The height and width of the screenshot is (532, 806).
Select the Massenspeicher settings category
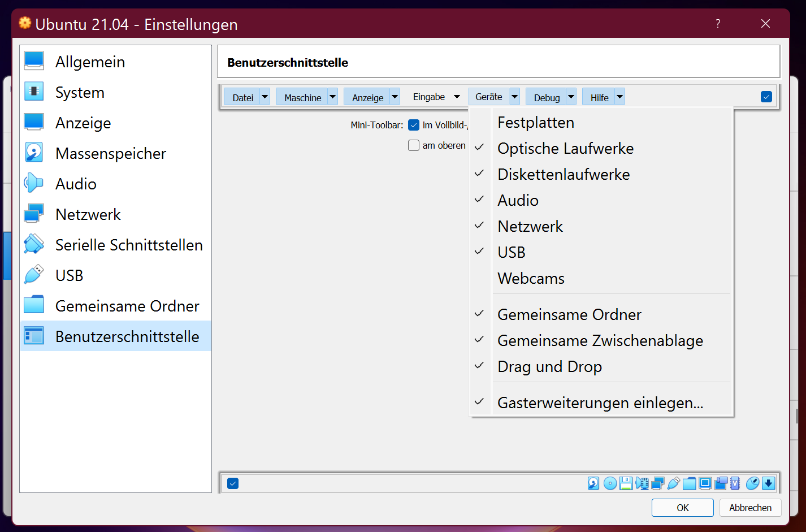(115, 153)
